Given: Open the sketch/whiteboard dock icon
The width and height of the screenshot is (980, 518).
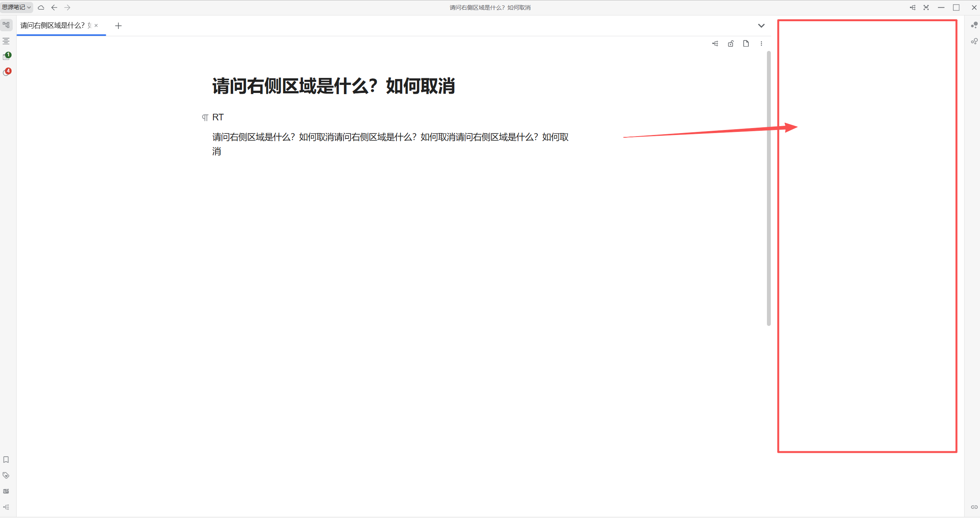Looking at the screenshot, I should coord(6,491).
